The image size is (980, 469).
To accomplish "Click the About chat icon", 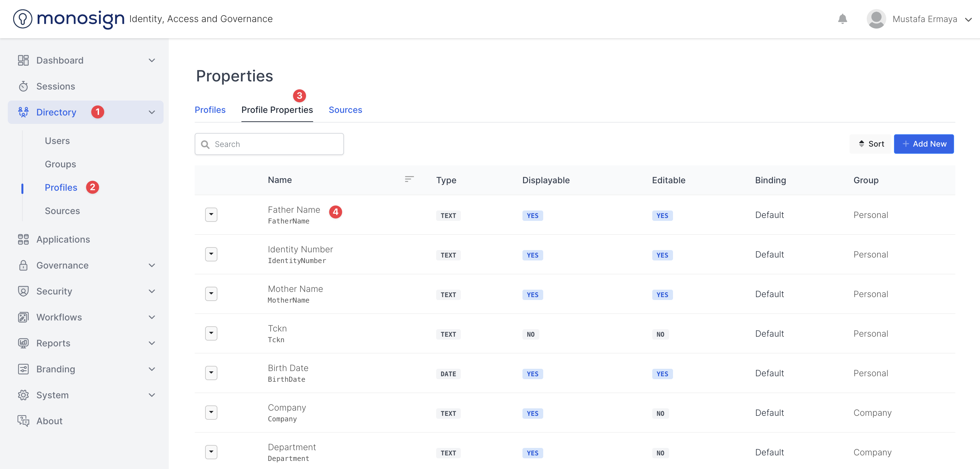I will pyautogui.click(x=23, y=421).
